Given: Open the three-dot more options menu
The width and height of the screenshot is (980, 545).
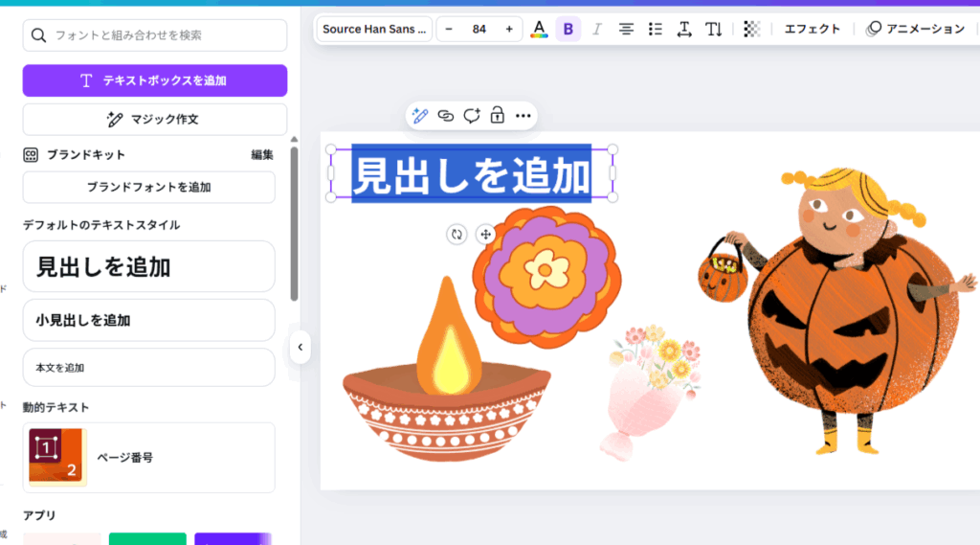Looking at the screenshot, I should click(x=523, y=116).
